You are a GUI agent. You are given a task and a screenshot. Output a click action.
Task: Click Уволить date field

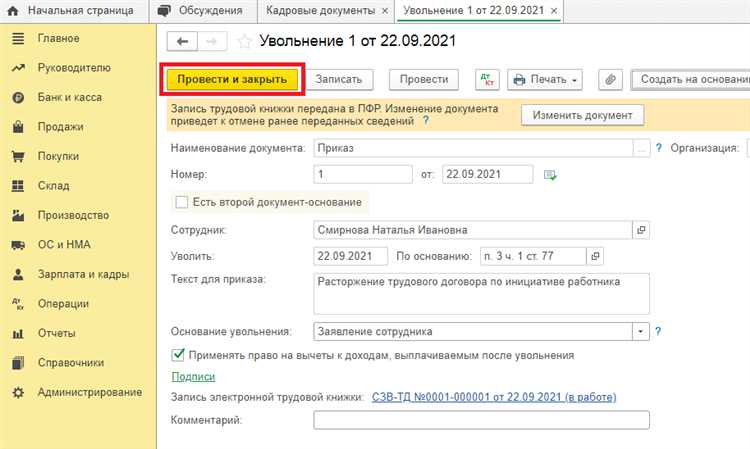click(351, 256)
